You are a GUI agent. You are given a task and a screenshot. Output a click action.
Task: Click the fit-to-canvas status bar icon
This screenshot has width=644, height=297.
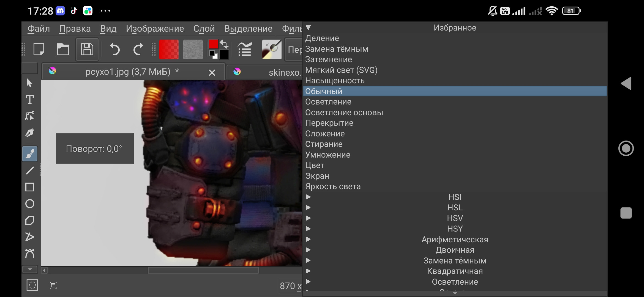pyautogui.click(x=53, y=285)
